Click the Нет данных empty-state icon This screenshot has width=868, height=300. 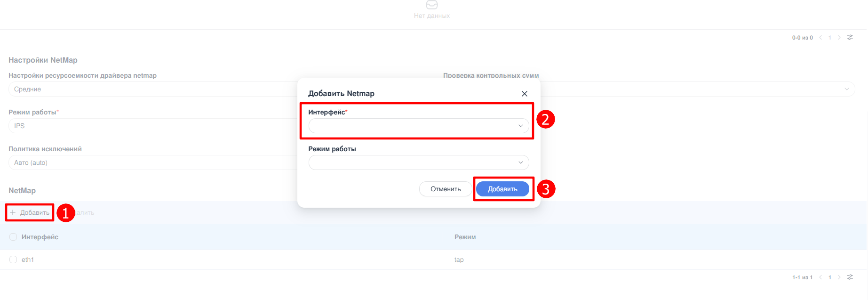coord(431,5)
